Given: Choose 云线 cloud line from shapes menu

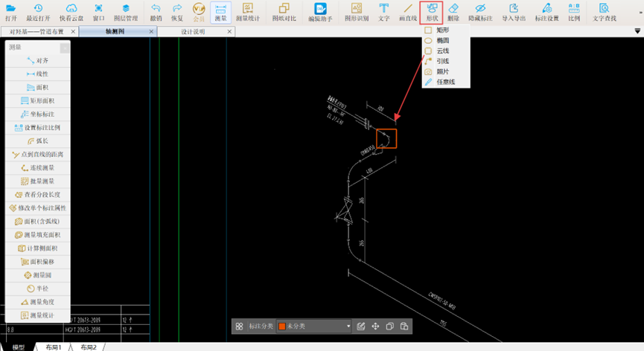Looking at the screenshot, I should coord(446,51).
